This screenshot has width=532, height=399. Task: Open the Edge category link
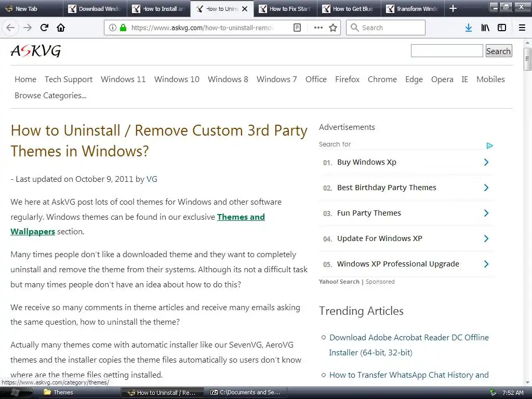(x=414, y=79)
